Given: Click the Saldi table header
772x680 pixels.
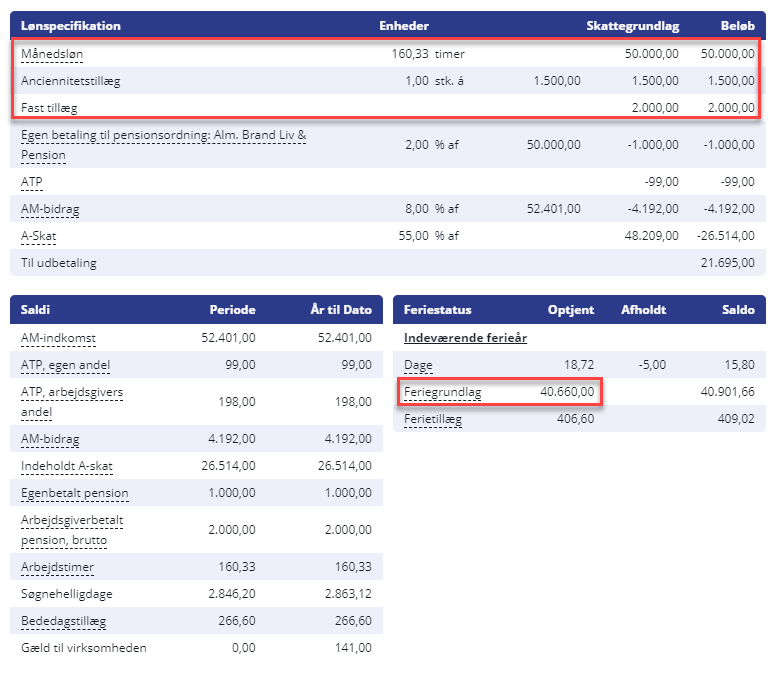Looking at the screenshot, I should point(35,310).
